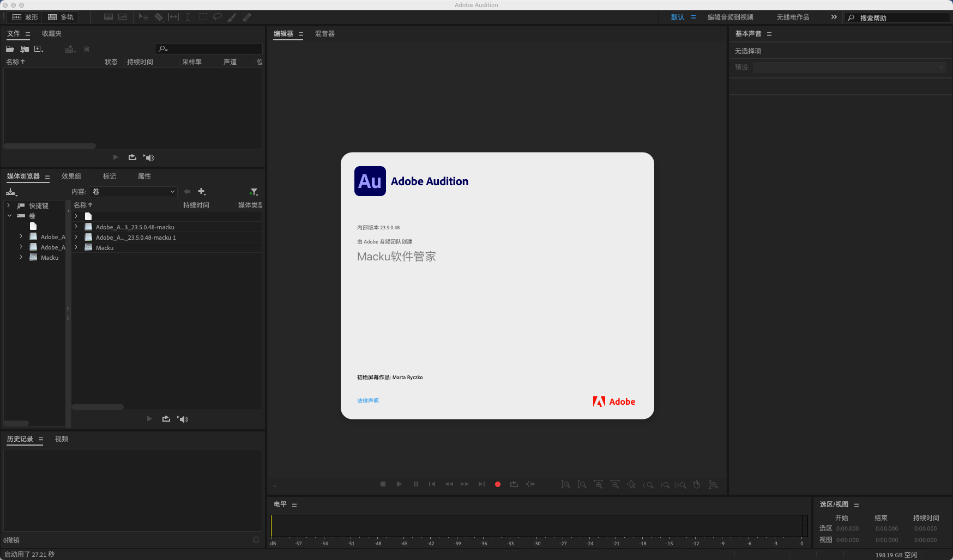
Task: Switch to the 标记 tab
Action: click(x=110, y=176)
